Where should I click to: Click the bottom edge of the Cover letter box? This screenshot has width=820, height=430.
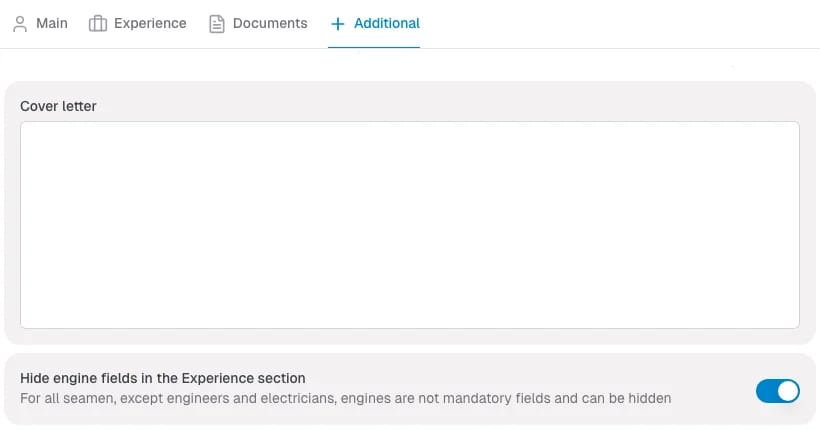[x=409, y=327]
